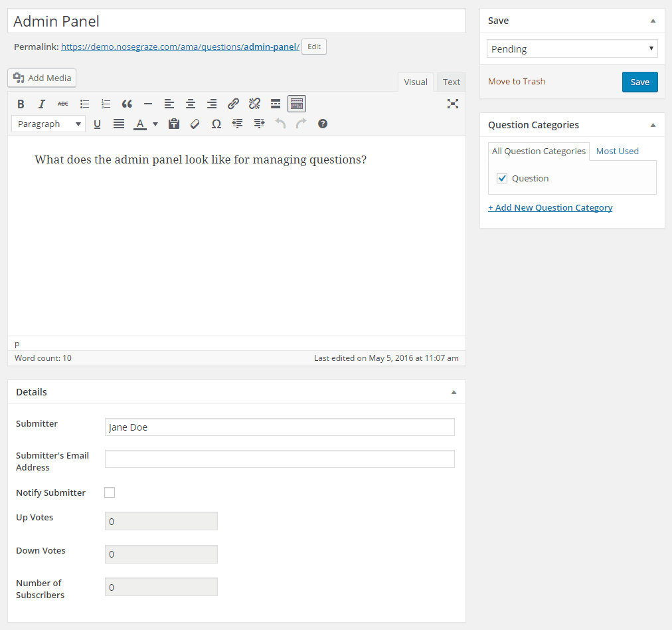Insert a blockquote
The image size is (672, 630).
127,104
